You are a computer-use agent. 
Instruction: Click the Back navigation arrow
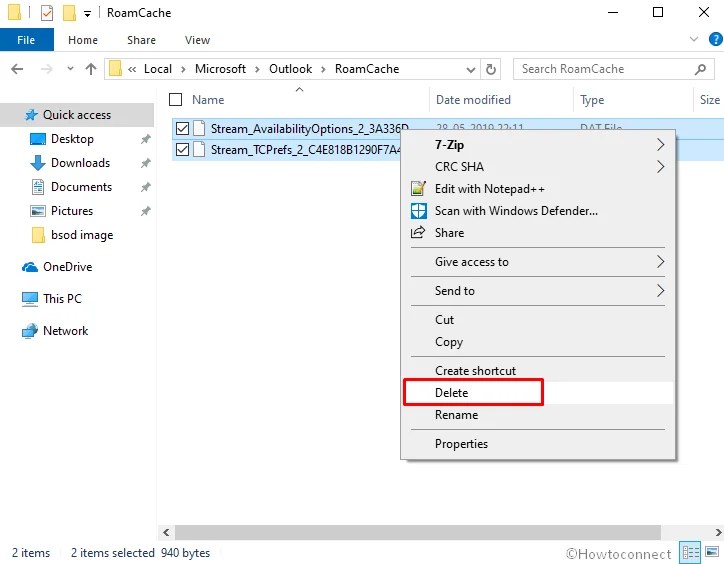[17, 69]
